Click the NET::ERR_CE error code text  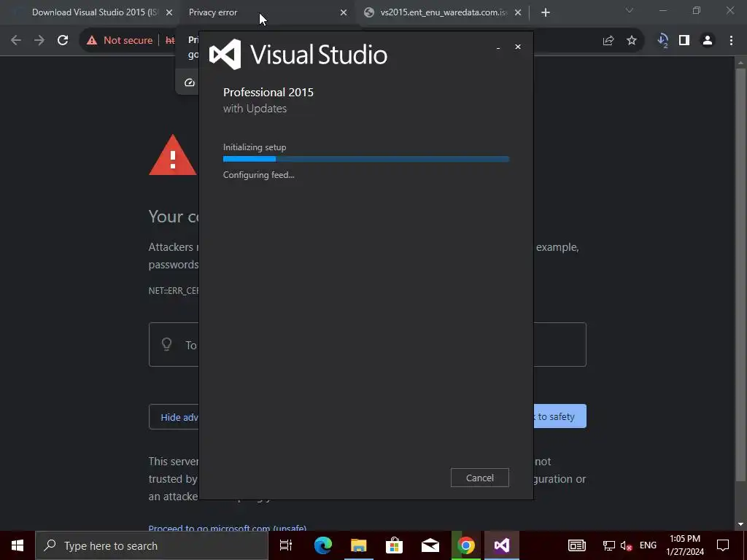[174, 290]
